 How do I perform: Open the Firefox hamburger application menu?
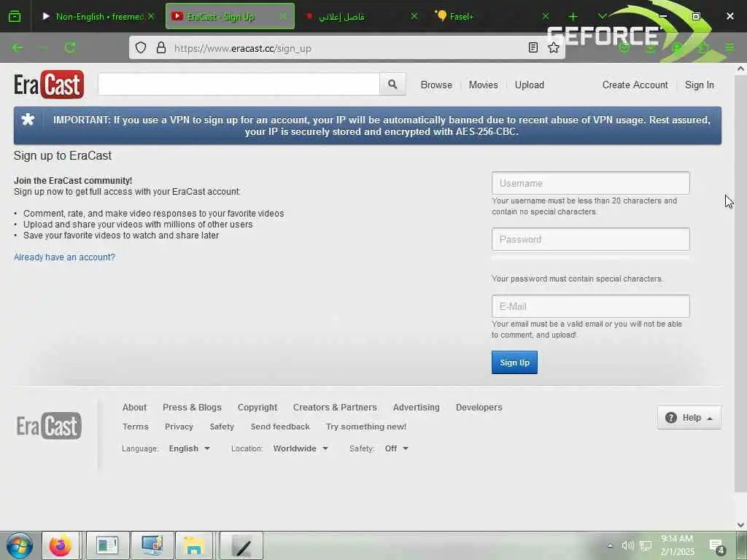click(729, 47)
